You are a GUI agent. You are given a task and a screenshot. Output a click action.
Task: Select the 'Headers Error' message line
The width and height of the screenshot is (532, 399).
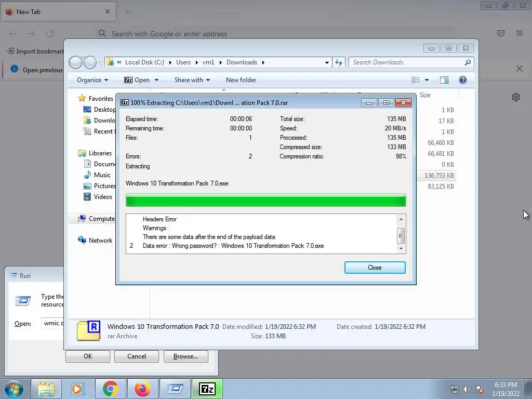pyautogui.click(x=159, y=219)
